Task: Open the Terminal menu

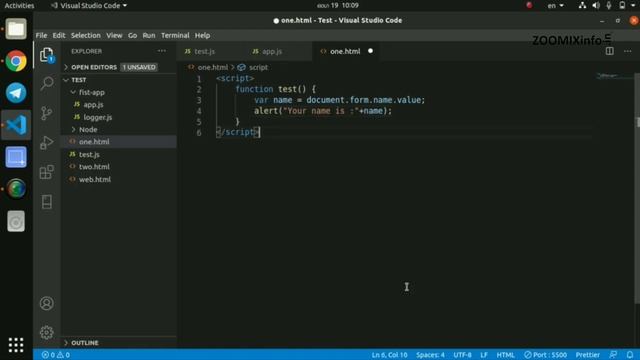Action: (x=175, y=36)
